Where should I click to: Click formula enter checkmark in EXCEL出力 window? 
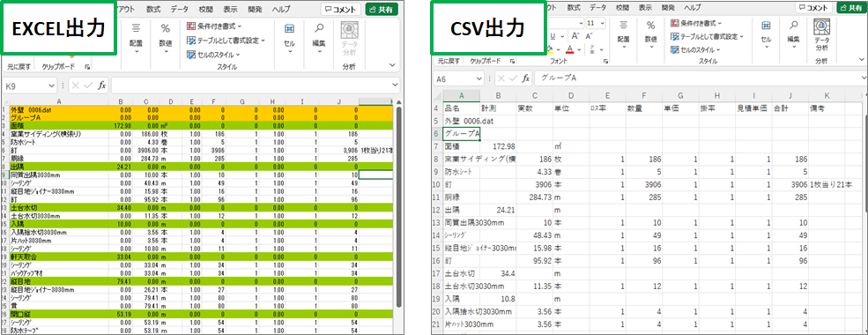pyautogui.click(x=89, y=86)
